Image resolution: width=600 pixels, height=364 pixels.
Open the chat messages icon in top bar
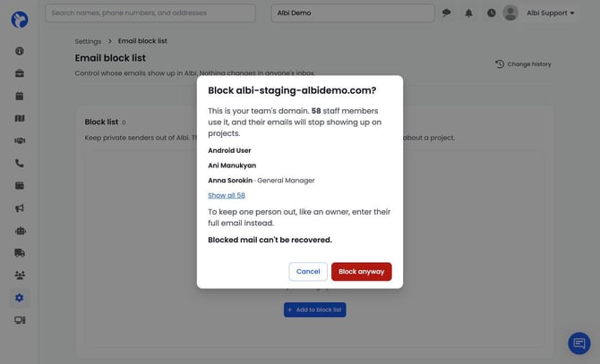tap(446, 13)
